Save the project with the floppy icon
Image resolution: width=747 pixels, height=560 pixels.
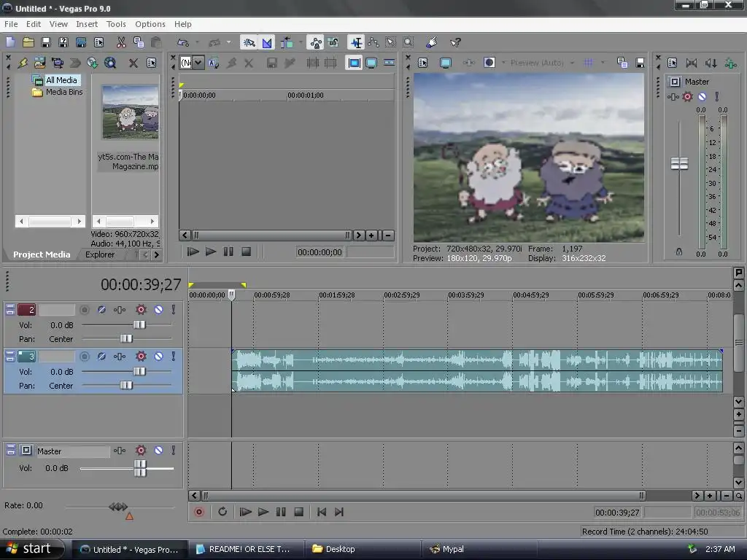(x=46, y=42)
